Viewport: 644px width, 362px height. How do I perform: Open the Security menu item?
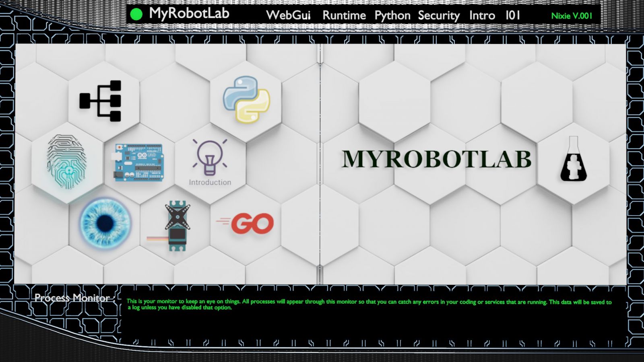click(439, 16)
